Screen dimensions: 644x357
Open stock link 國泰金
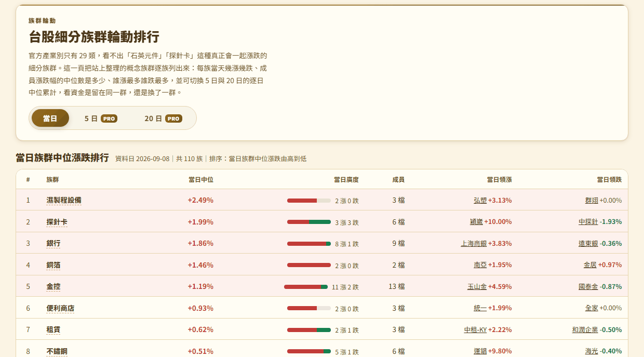(x=588, y=286)
